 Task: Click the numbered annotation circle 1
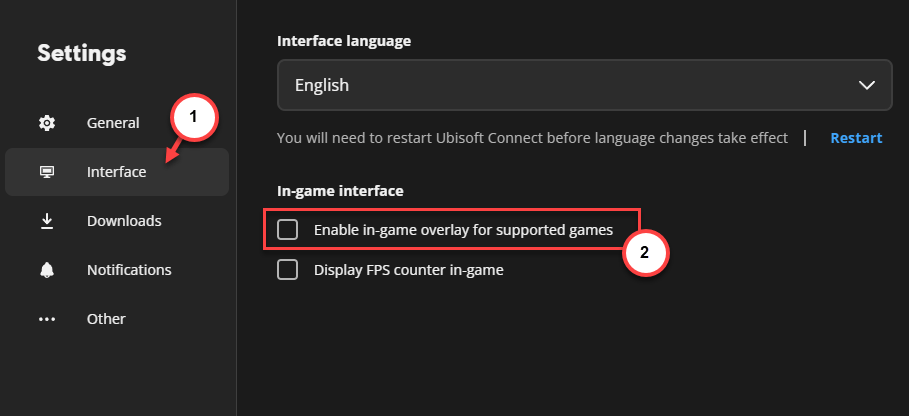point(194,118)
